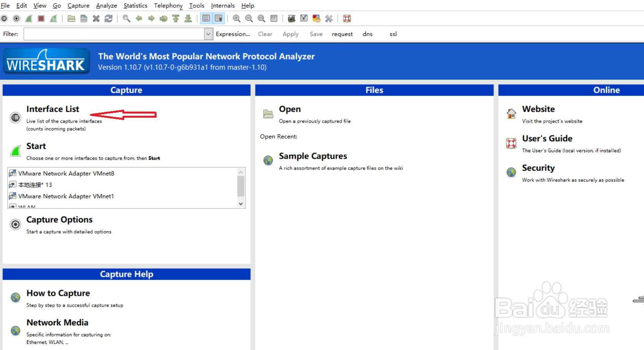Open help via lifebuoy toolbar icon
The image size is (644, 350).
click(347, 18)
